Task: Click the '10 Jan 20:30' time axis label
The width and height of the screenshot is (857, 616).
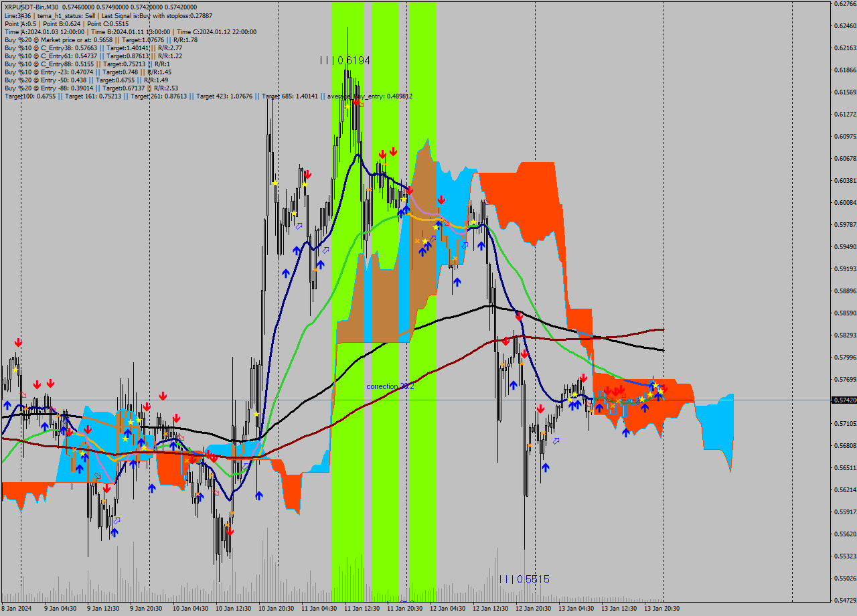Action: 276,609
